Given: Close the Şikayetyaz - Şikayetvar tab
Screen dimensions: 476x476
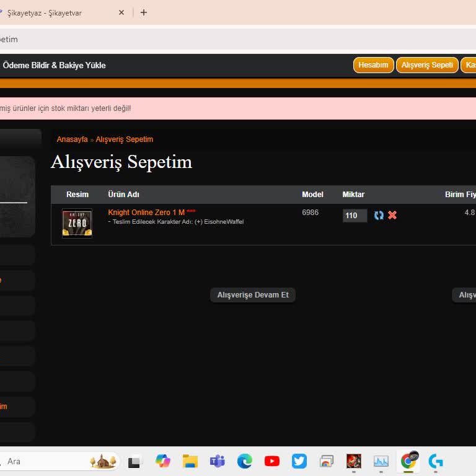Looking at the screenshot, I should [121, 12].
